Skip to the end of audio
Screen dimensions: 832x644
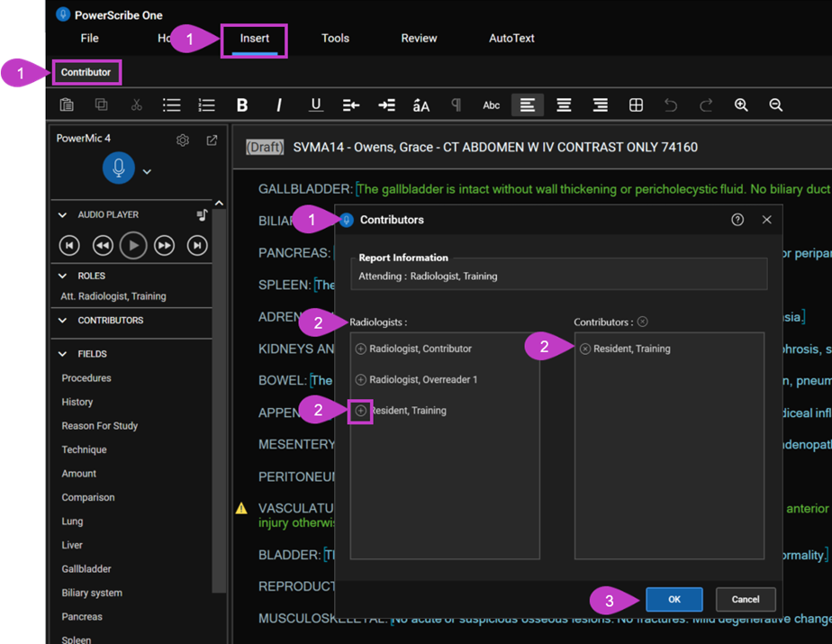[197, 245]
